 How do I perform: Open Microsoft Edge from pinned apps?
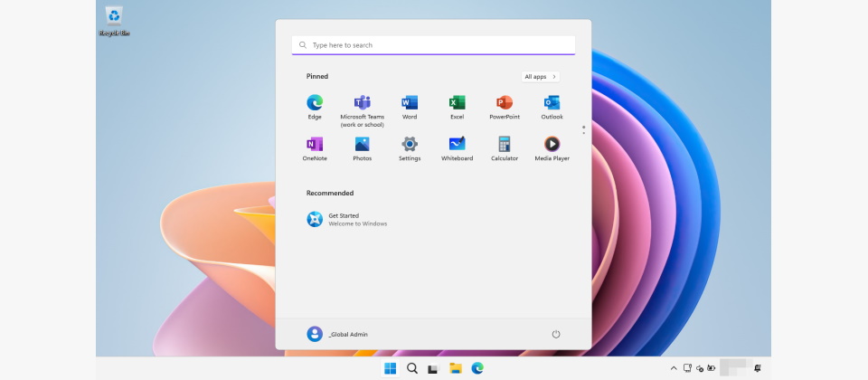(315, 102)
